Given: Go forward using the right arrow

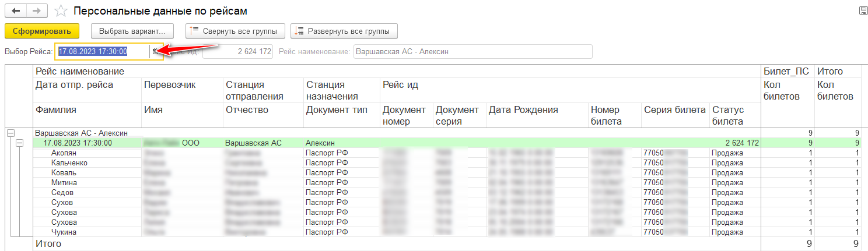Looking at the screenshot, I should pos(36,11).
